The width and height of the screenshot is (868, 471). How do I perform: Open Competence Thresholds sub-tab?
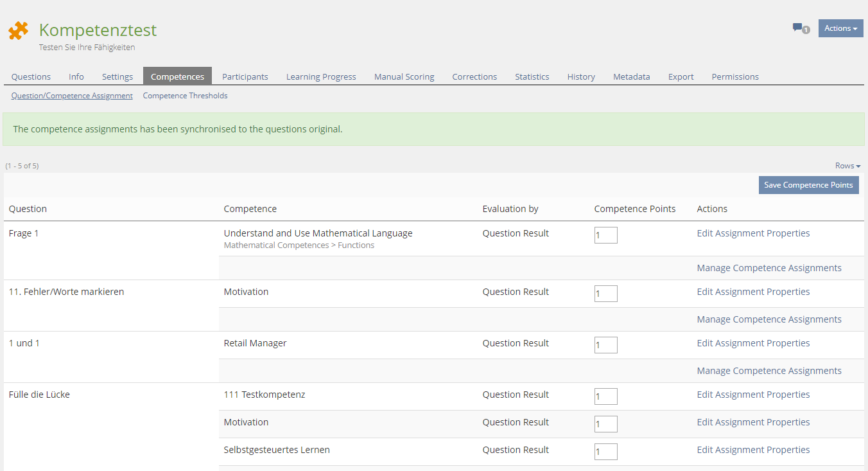(185, 96)
